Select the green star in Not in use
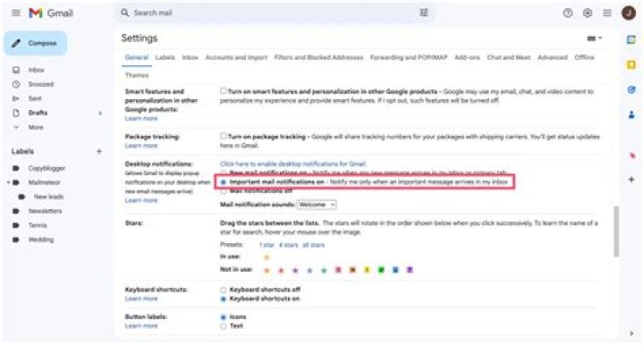Screen dimensions: 644x345 [x=324, y=270]
